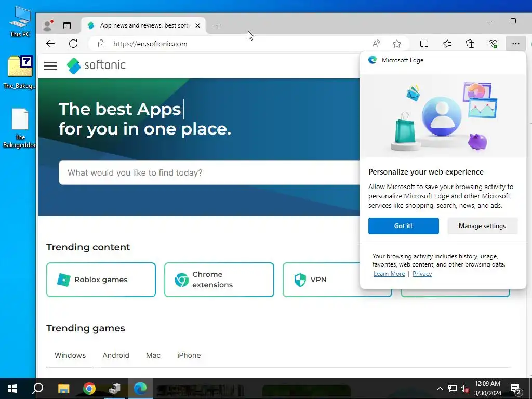The height and width of the screenshot is (399, 532).
Task: Open the Privacy link
Action: pos(422,274)
